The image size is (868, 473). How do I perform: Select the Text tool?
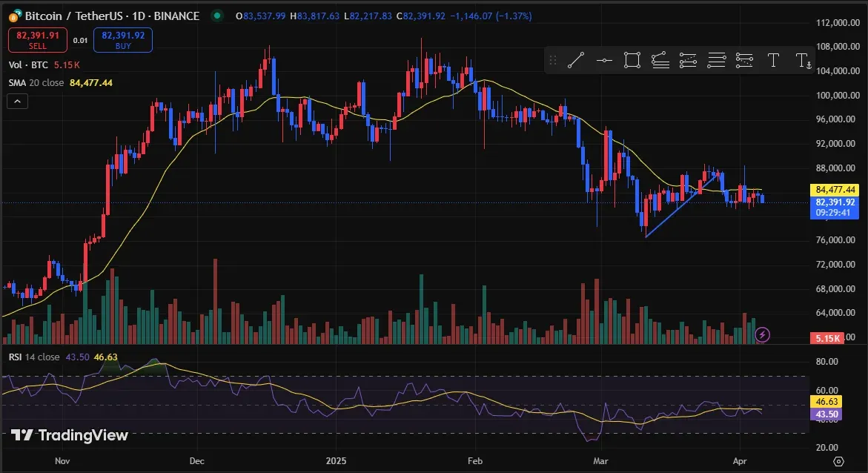tap(773, 60)
